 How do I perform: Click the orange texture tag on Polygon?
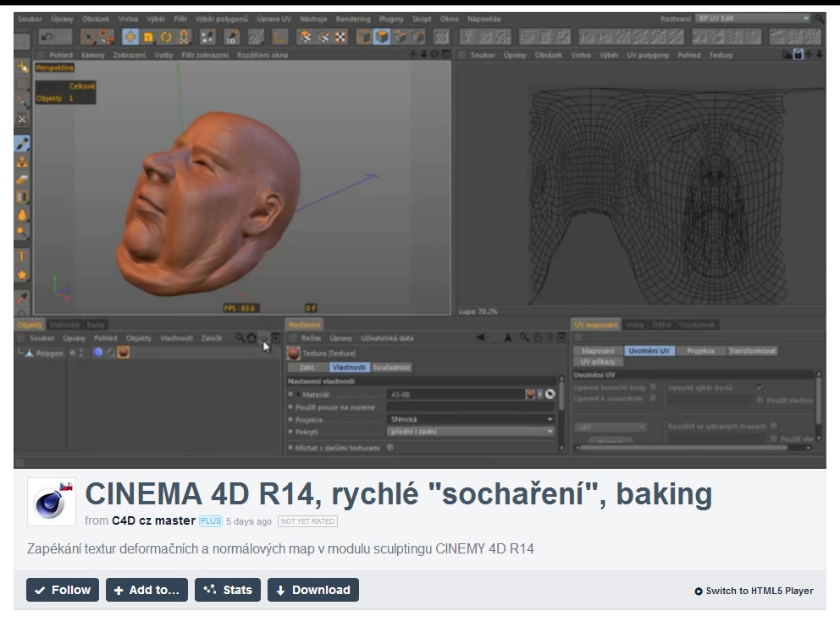click(x=124, y=352)
